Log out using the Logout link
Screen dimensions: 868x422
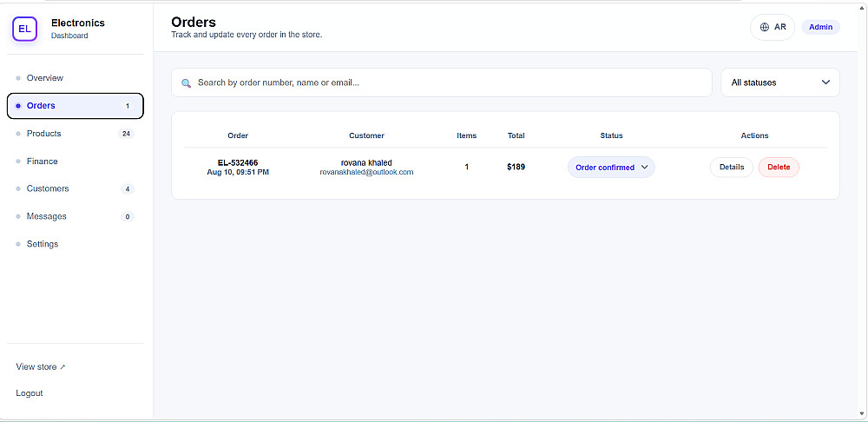tap(30, 393)
